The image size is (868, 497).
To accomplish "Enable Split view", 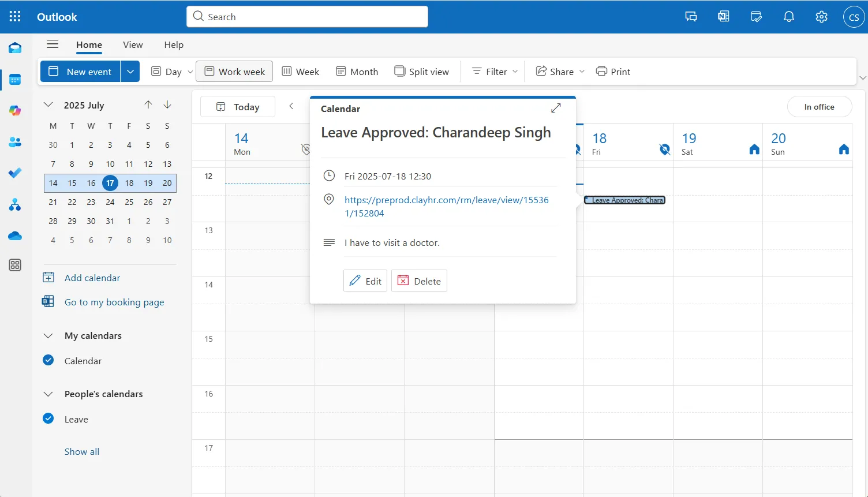I will click(422, 72).
